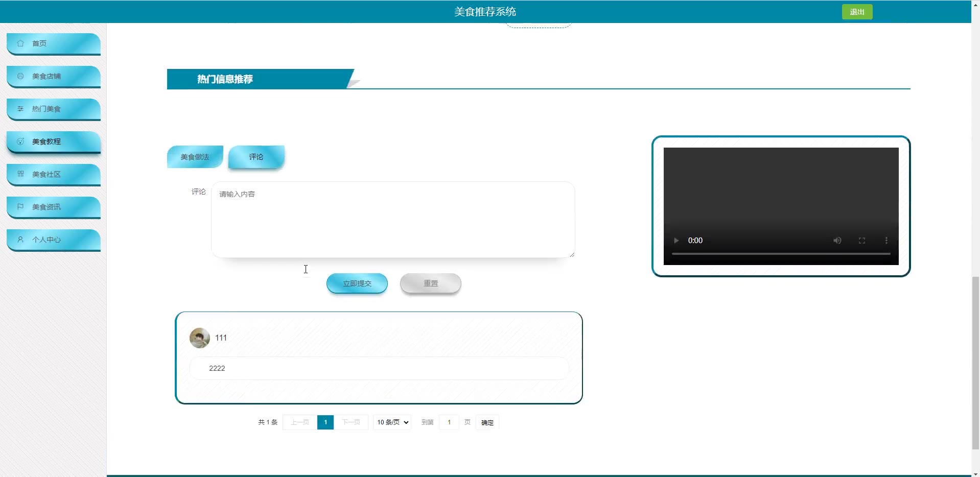Image resolution: width=980 pixels, height=477 pixels.
Task: Mute the video volume
Action: 837,241
